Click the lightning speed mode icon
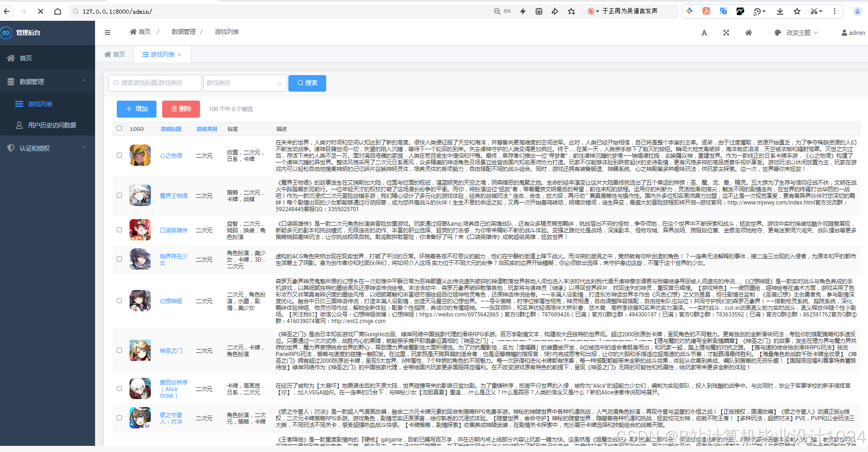868x452 pixels. click(x=523, y=11)
